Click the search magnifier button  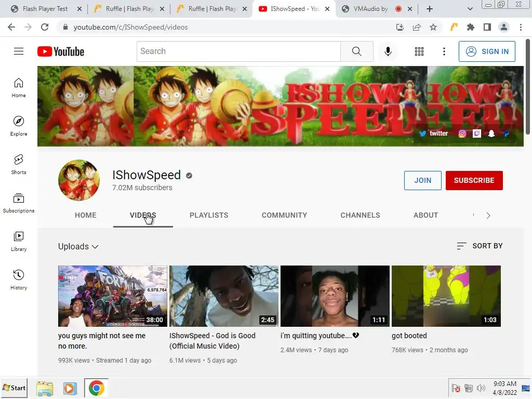point(356,51)
